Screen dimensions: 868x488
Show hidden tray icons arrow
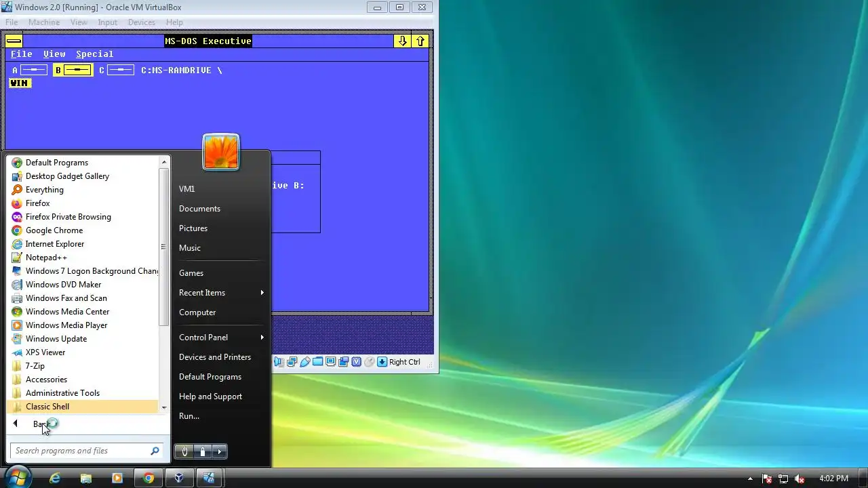750,479
